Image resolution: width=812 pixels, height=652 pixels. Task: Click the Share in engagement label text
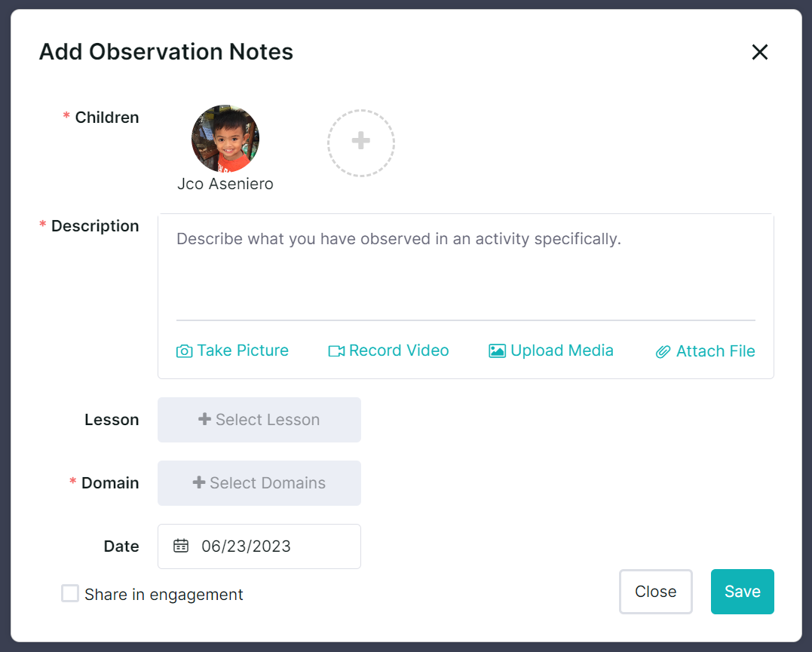(x=164, y=595)
